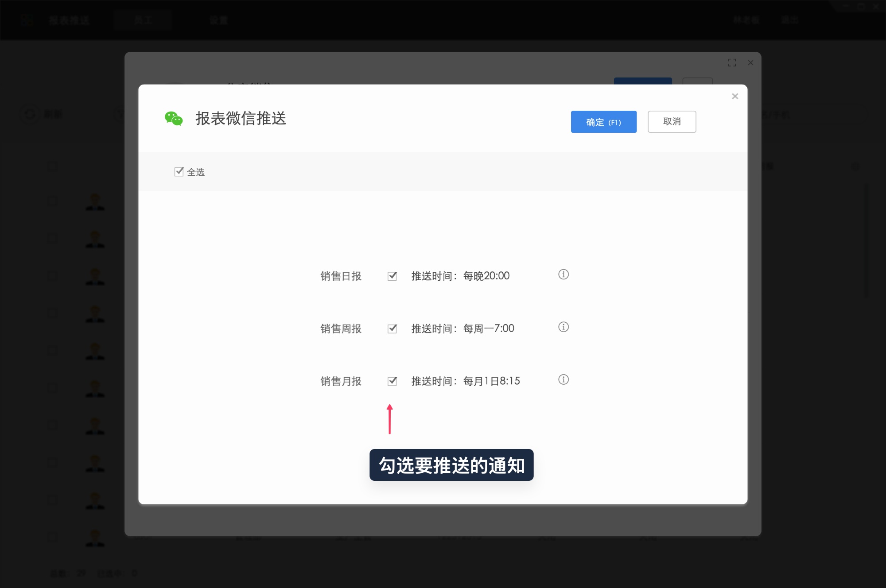This screenshot has width=886, height=588.
Task: Click the 报表微信推送 dialog title
Action: (241, 119)
